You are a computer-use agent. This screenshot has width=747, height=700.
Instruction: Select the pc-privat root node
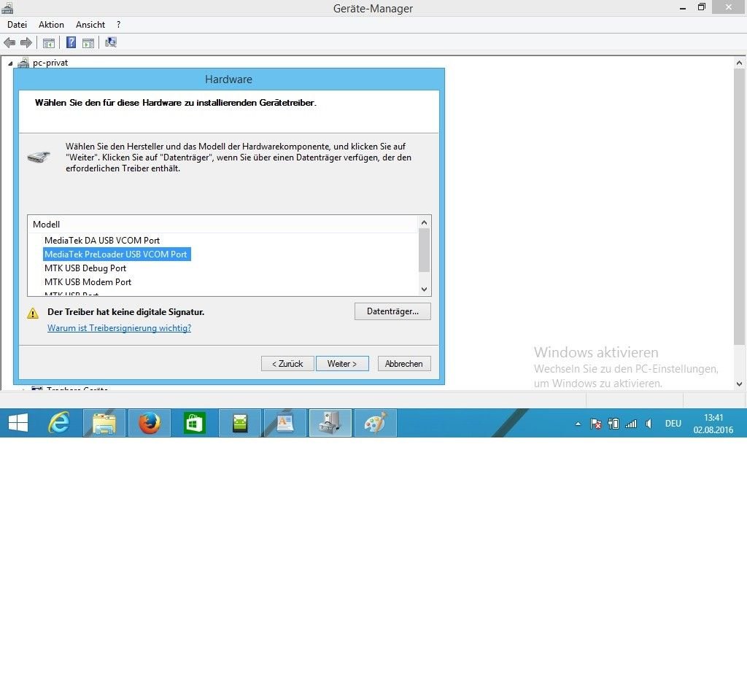pyautogui.click(x=50, y=63)
